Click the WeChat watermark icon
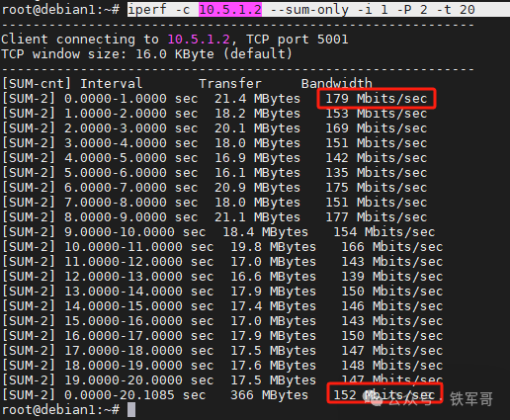The height and width of the screenshot is (420, 510). (373, 397)
